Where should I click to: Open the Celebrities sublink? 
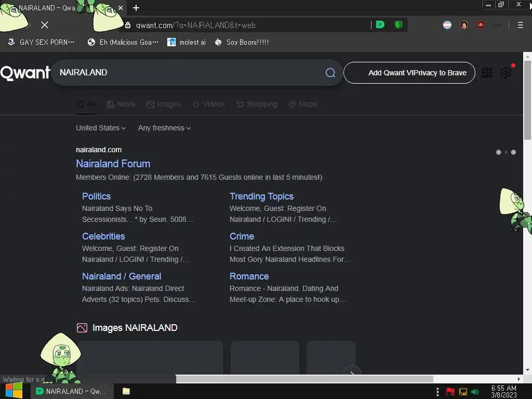103,236
